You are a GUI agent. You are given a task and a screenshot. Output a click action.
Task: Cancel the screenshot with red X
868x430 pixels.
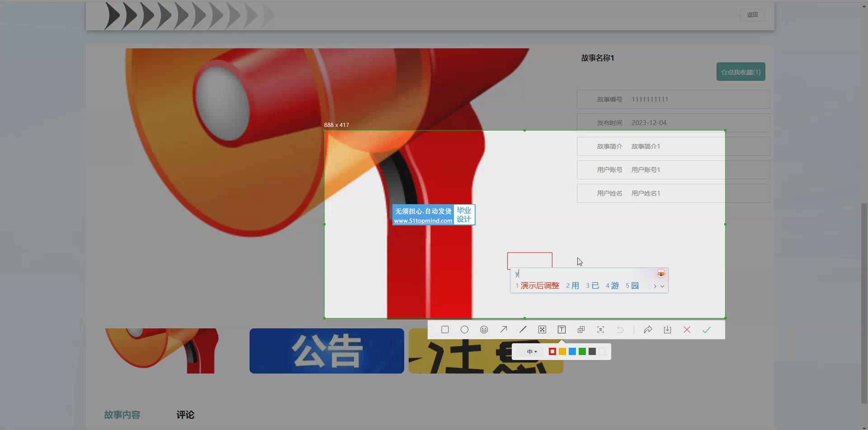tap(687, 330)
